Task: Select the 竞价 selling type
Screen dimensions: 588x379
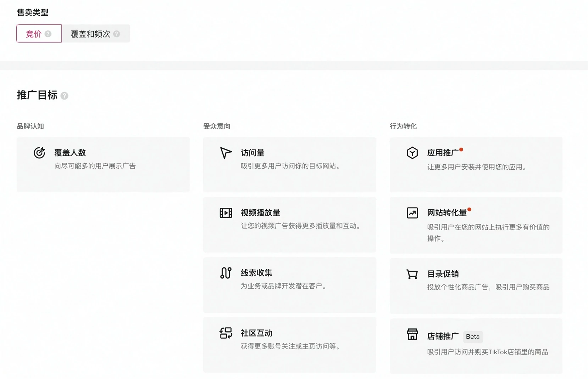Action: [34, 34]
